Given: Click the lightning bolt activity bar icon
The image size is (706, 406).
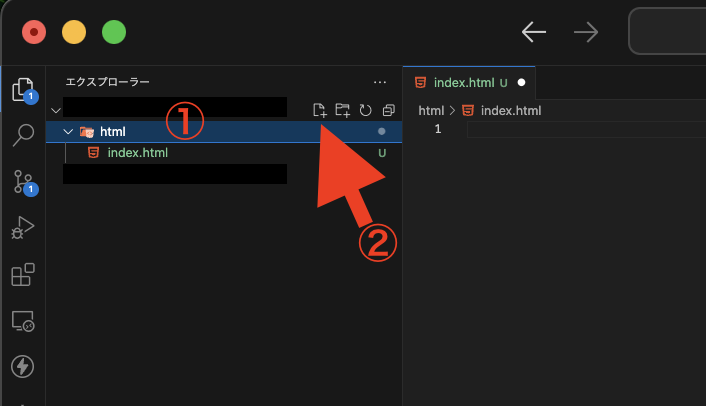Looking at the screenshot, I should click(x=23, y=366).
